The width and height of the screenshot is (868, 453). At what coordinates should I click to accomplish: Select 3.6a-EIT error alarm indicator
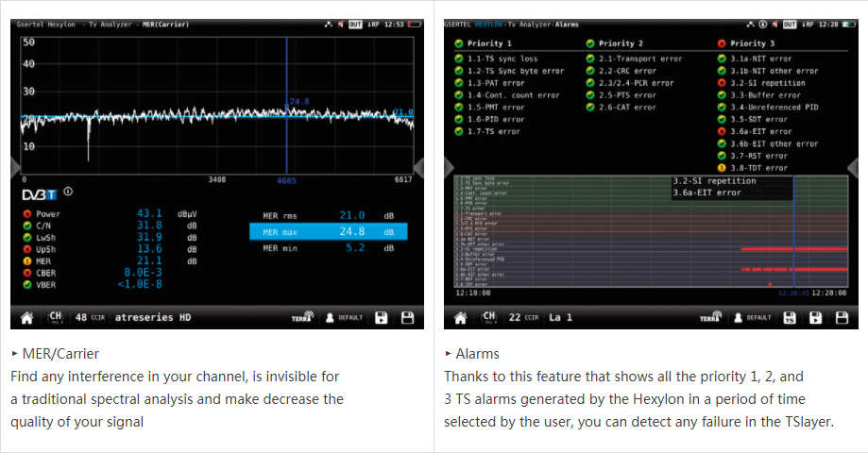click(723, 132)
